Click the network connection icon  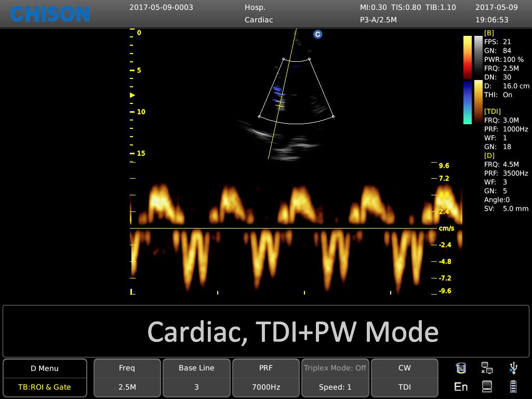coord(487,368)
